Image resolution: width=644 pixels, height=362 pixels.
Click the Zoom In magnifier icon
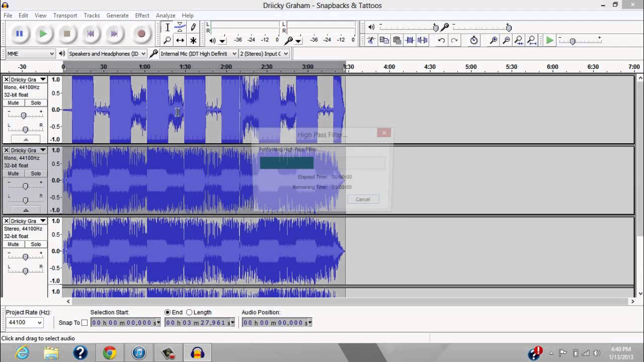pyautogui.click(x=494, y=40)
